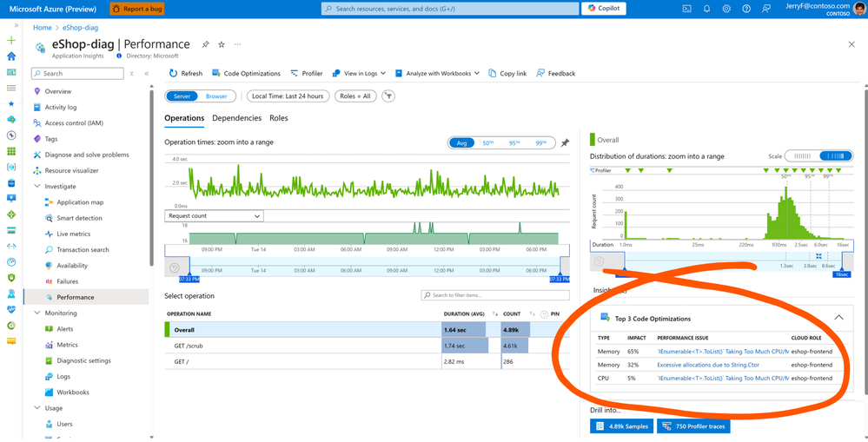Click eShop-diag breadcrumb link
This screenshot has width=868, height=442.
pos(80,28)
